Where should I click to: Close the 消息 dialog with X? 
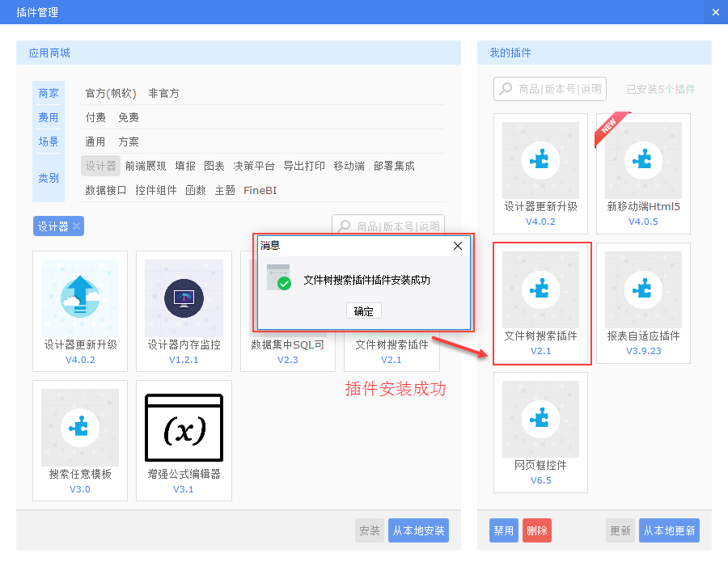pos(458,246)
